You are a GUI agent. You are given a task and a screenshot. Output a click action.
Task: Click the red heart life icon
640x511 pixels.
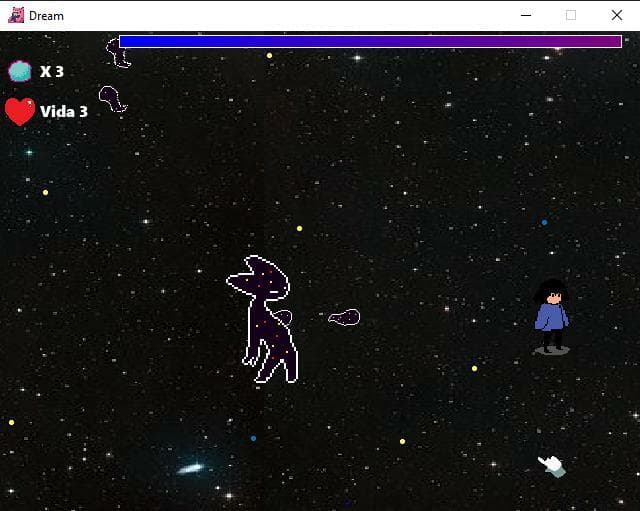[x=20, y=111]
